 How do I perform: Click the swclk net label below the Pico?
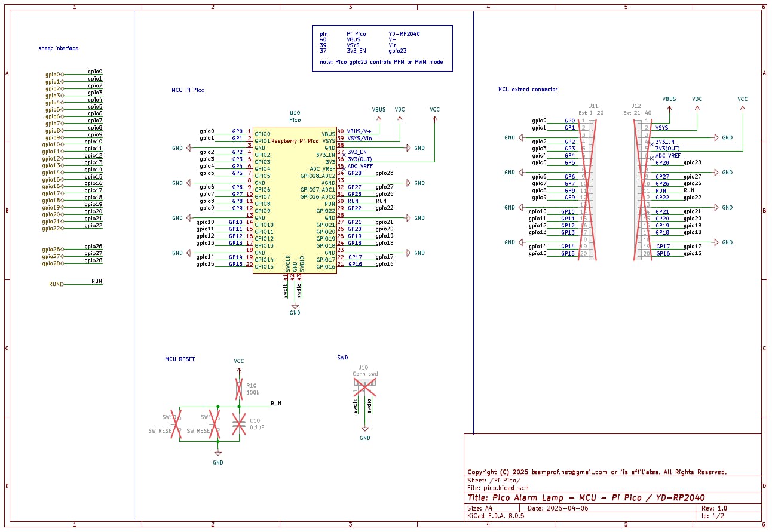point(286,290)
